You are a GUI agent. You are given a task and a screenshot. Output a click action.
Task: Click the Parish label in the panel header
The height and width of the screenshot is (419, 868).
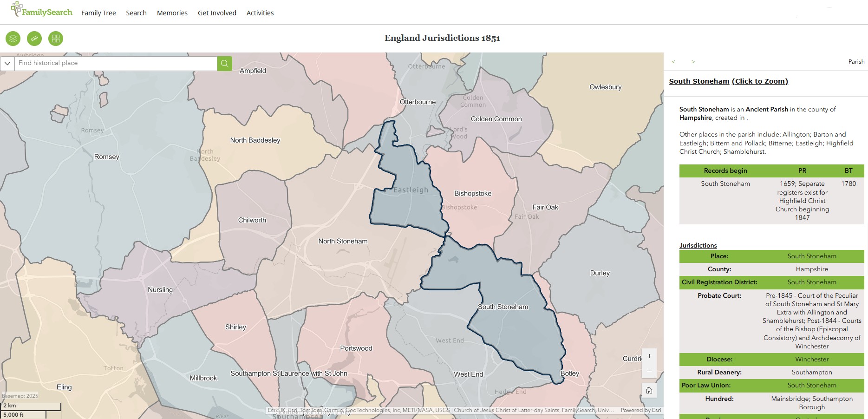pyautogui.click(x=856, y=61)
